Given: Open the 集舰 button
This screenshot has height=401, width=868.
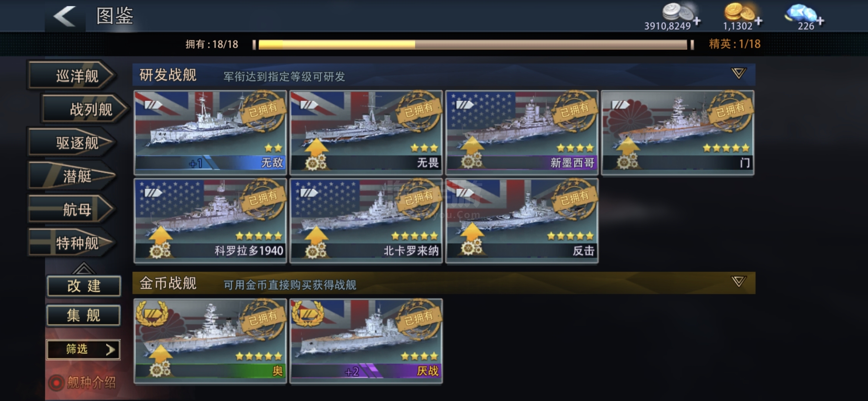Looking at the screenshot, I should click(84, 316).
